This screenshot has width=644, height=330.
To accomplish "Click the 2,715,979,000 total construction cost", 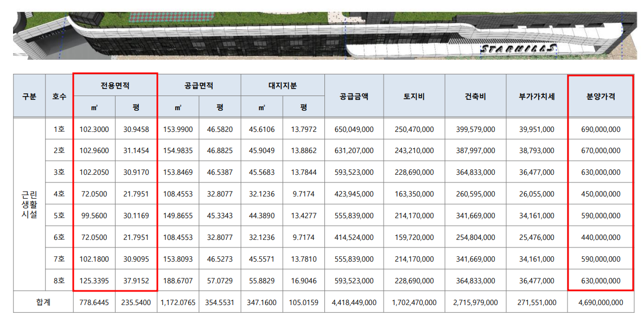I will 475,303.
